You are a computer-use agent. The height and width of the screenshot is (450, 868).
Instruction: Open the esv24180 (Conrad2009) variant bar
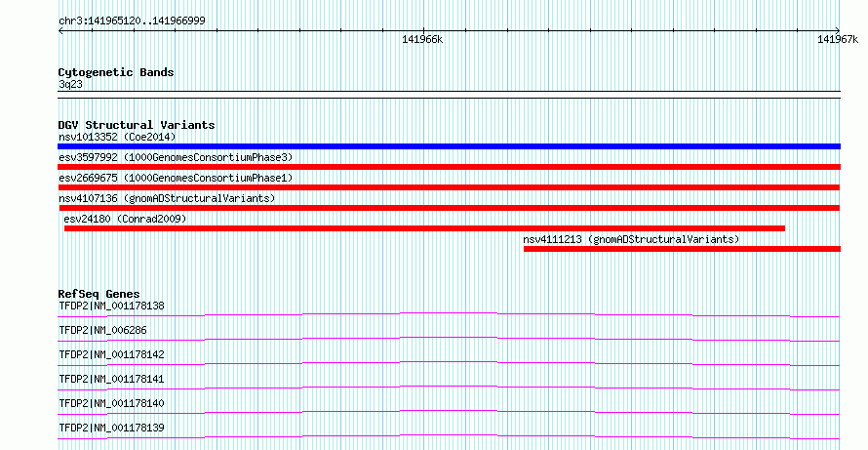pyautogui.click(x=424, y=228)
